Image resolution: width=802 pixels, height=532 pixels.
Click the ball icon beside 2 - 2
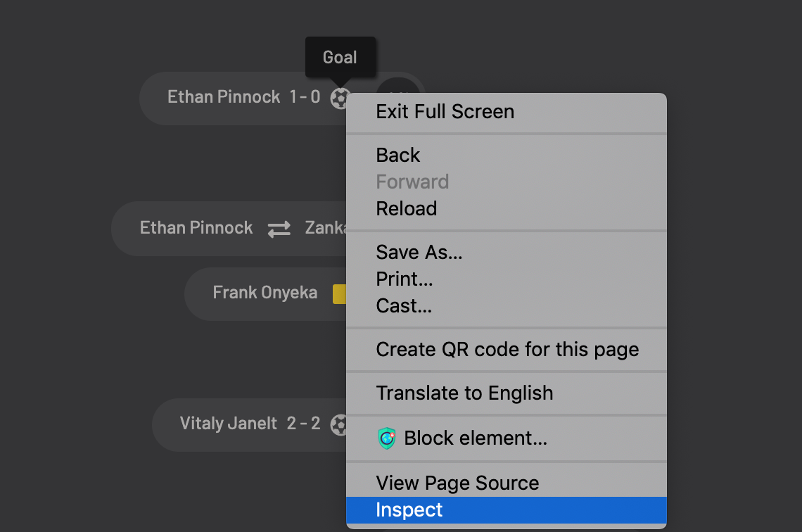click(x=338, y=424)
